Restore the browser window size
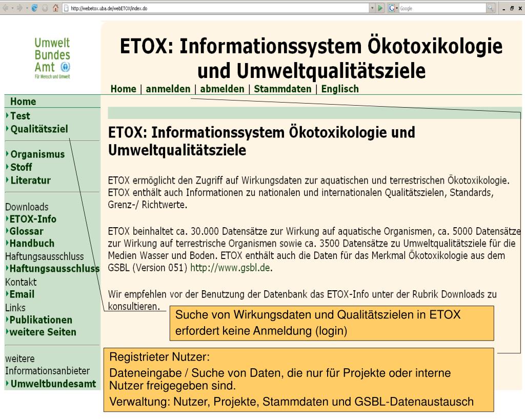 point(512,8)
